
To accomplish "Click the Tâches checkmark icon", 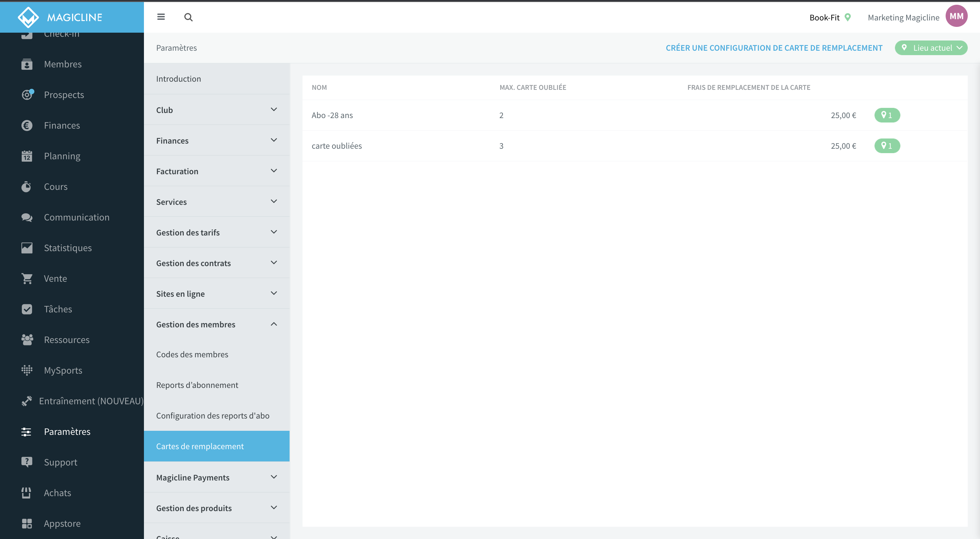I will point(27,309).
